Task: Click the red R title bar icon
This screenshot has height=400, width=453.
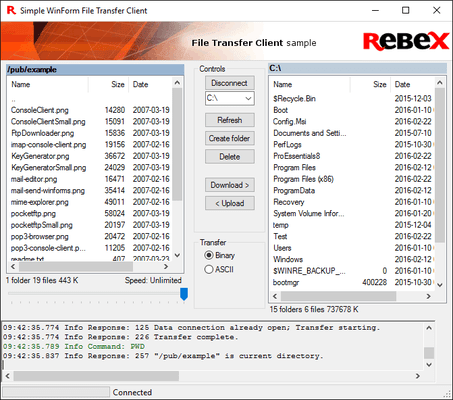Action: 11,11
